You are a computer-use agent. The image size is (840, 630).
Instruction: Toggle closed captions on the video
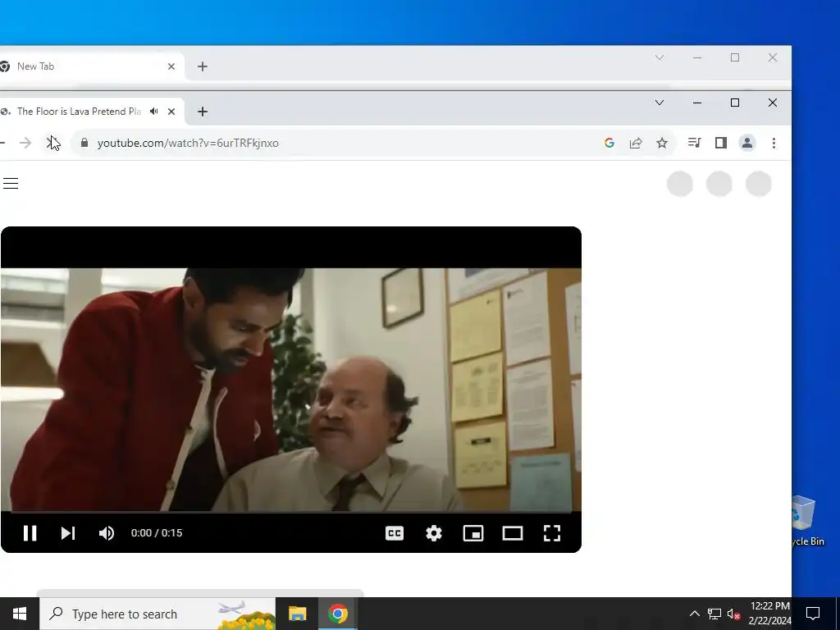click(395, 533)
